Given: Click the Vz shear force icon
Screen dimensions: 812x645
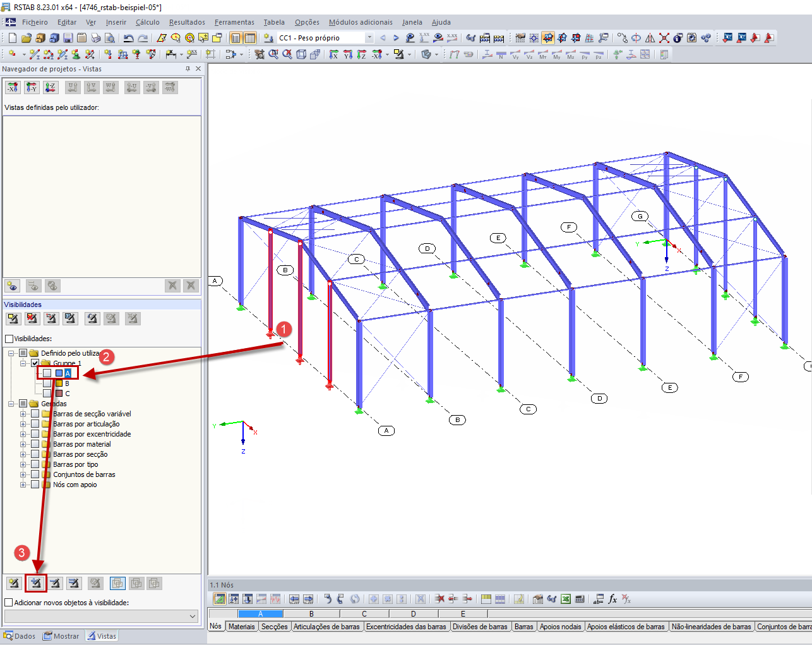Looking at the screenshot, I should point(529,54).
